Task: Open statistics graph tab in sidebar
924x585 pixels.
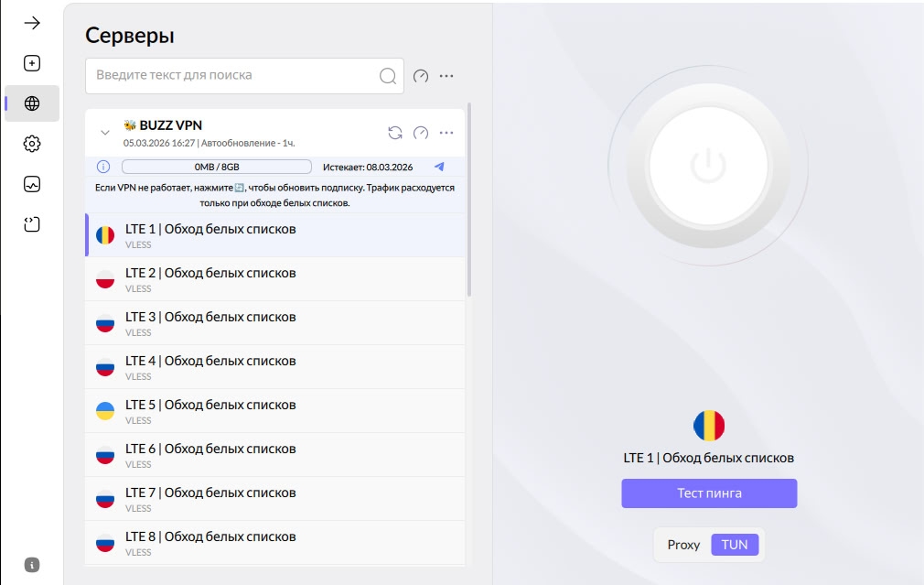Action: [32, 184]
